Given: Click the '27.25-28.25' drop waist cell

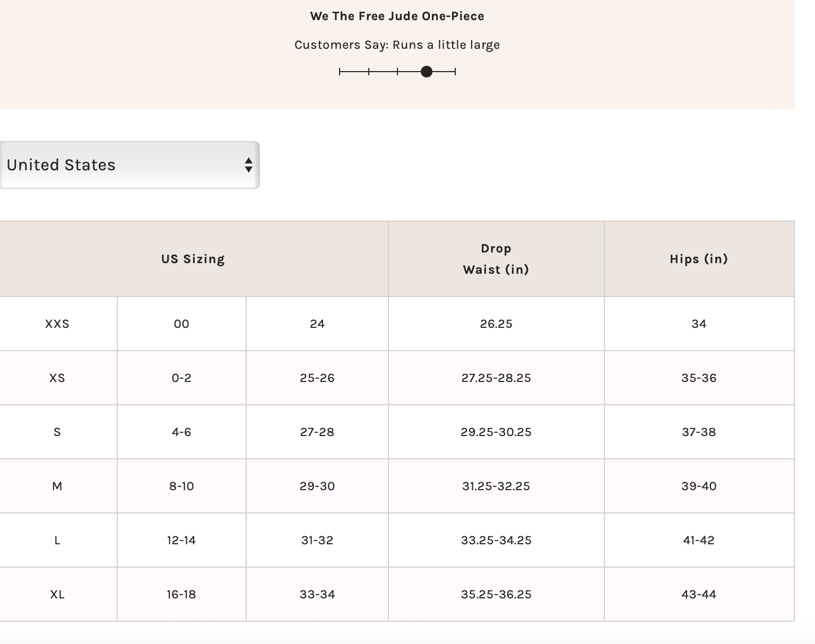Looking at the screenshot, I should point(496,378).
